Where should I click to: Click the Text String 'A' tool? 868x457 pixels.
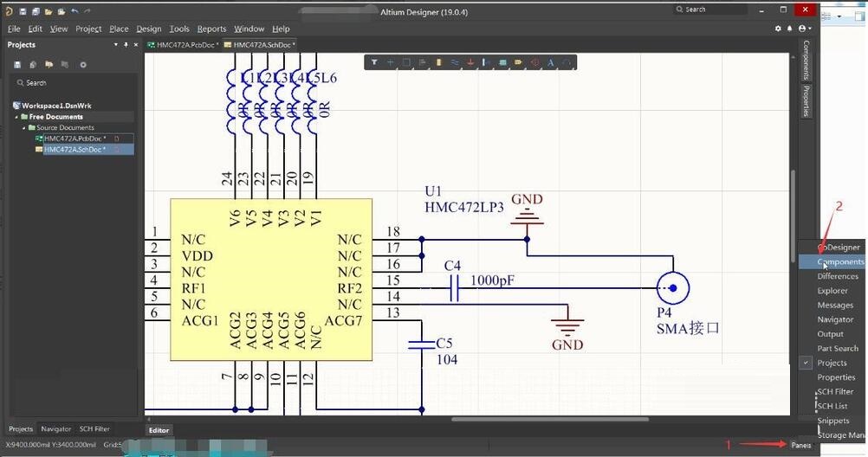551,62
